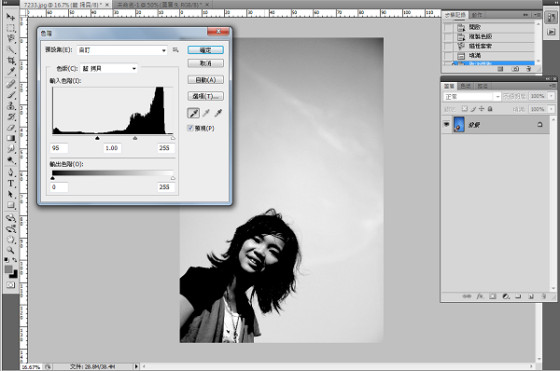Hide the background layer via eye icon
560x371 pixels.
pyautogui.click(x=446, y=124)
